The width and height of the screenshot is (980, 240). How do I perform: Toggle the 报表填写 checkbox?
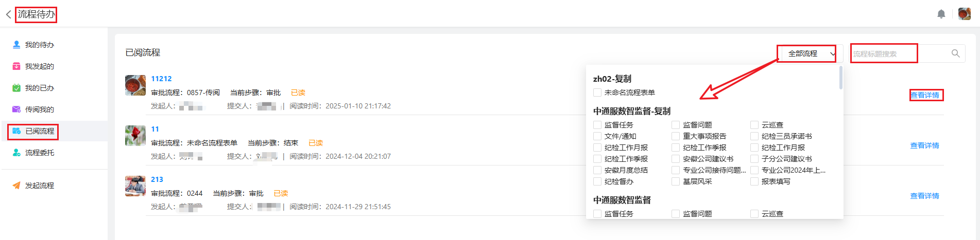pyautogui.click(x=754, y=181)
